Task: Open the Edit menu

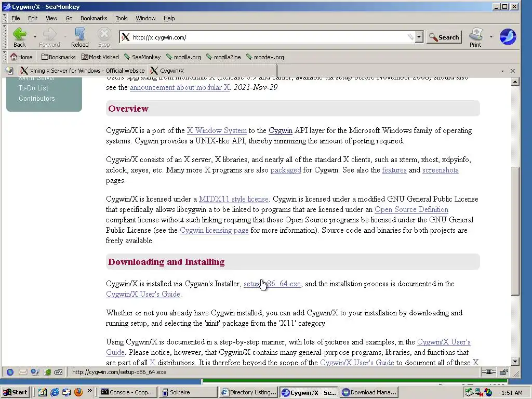Action: (33, 18)
